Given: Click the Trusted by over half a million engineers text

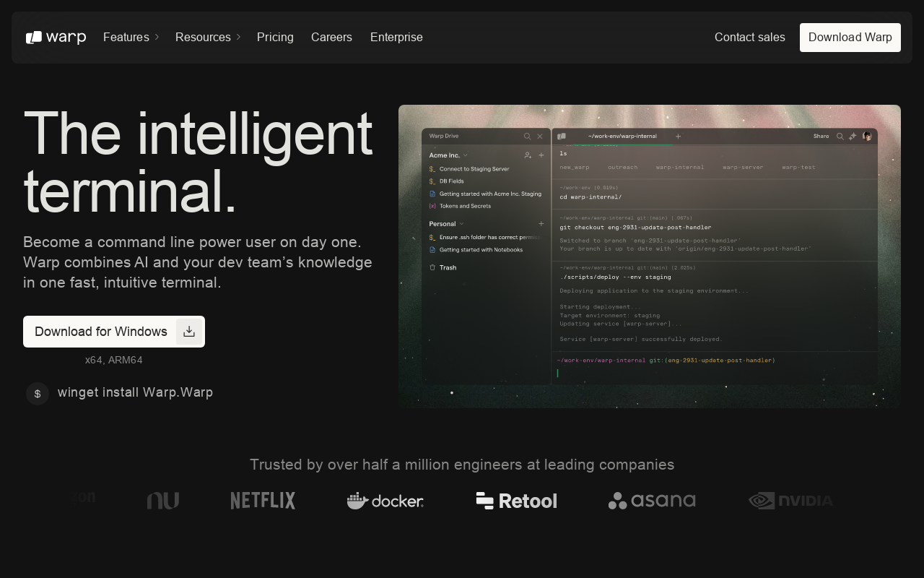Looking at the screenshot, I should click(x=462, y=465).
